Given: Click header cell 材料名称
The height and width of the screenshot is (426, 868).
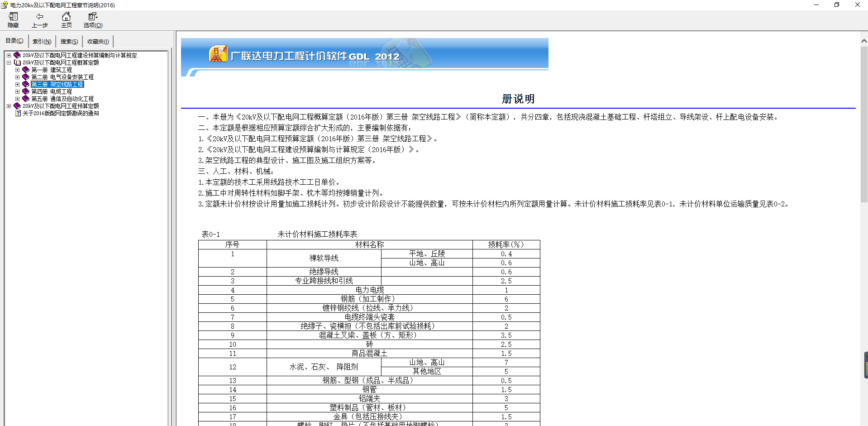Looking at the screenshot, I should (x=369, y=244).
